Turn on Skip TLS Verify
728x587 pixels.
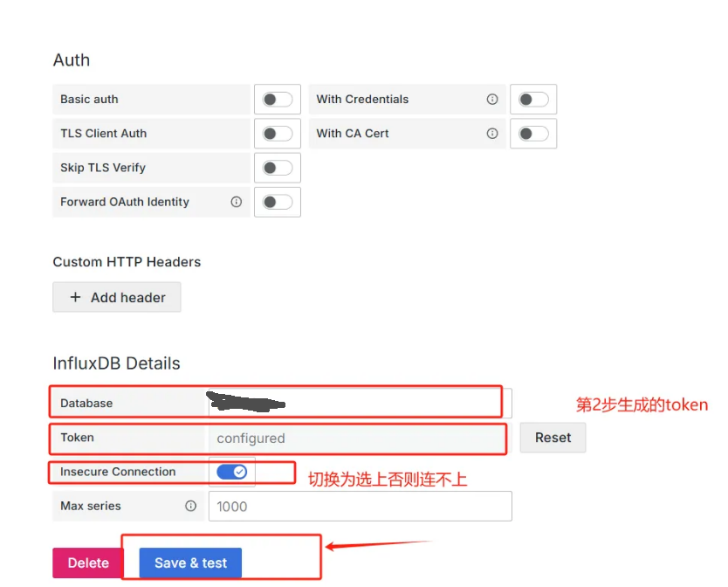278,168
